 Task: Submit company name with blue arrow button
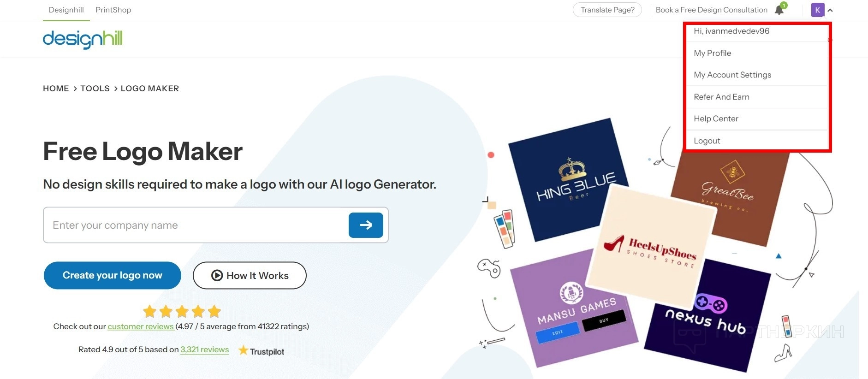coord(366,225)
